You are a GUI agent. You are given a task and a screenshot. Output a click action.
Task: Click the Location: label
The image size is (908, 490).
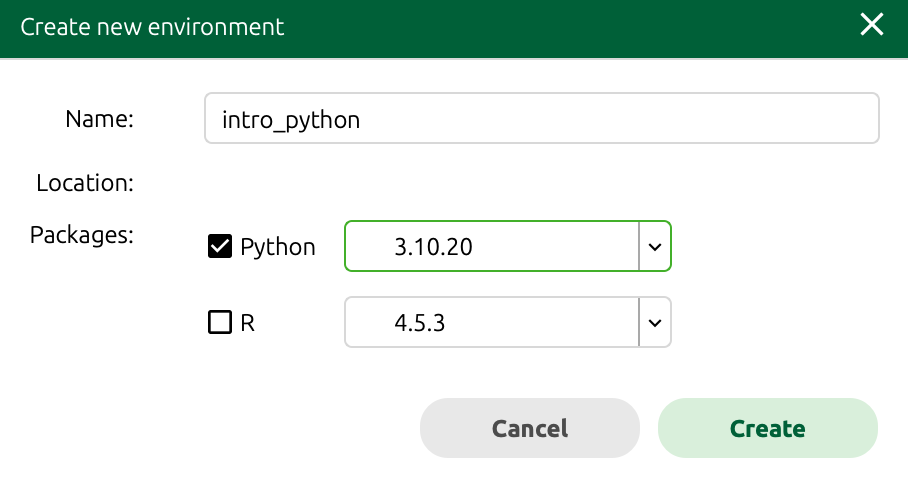click(84, 183)
